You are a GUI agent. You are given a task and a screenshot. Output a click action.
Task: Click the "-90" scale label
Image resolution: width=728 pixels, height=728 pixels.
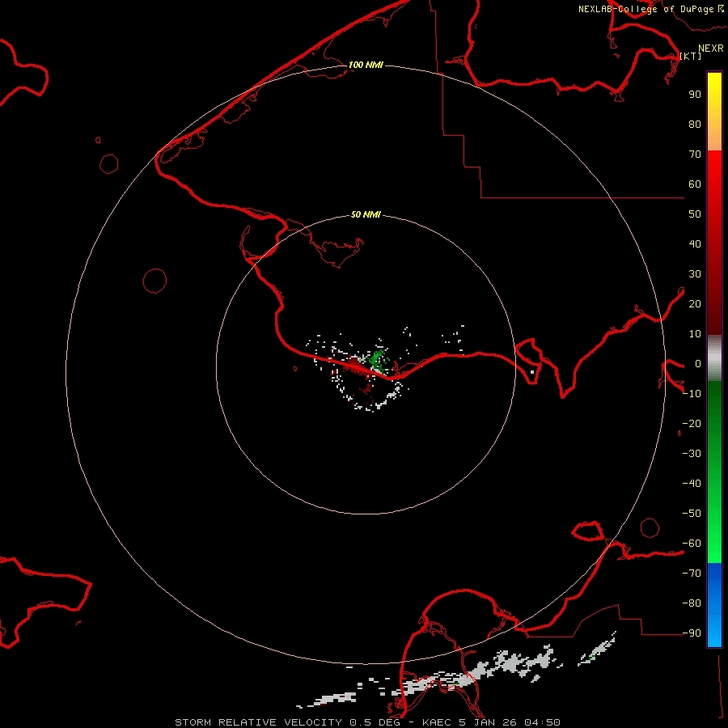692,633
